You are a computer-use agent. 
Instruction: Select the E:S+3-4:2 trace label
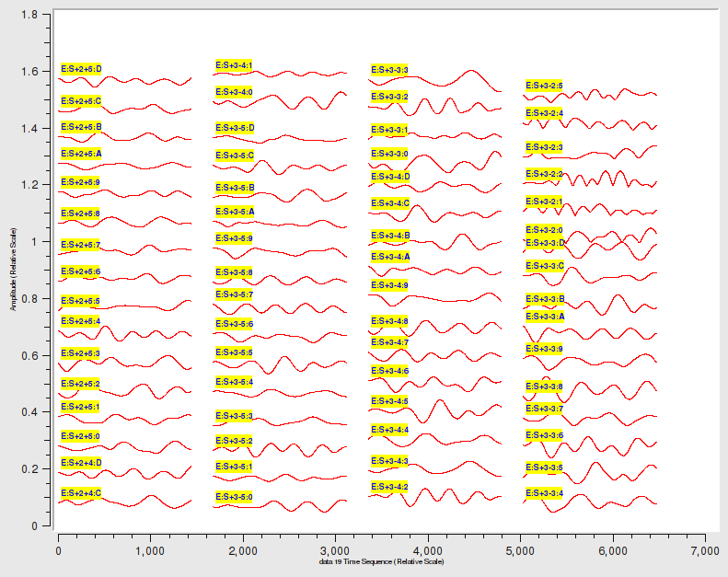tap(389, 486)
